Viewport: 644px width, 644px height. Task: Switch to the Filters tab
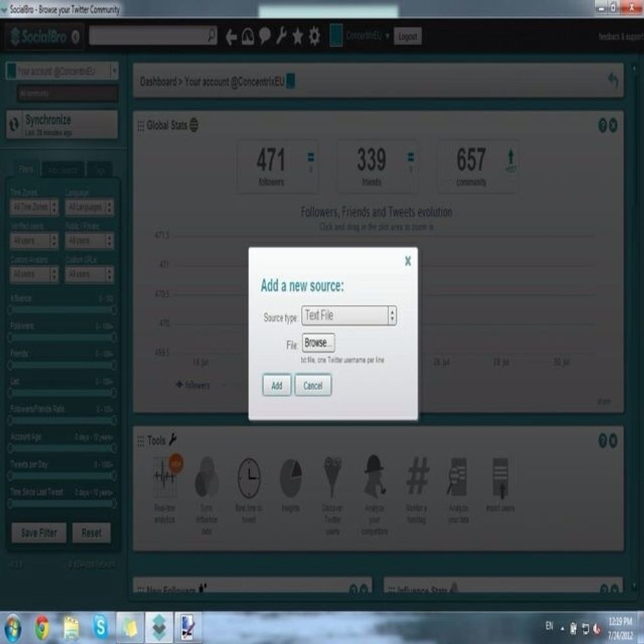(x=26, y=170)
